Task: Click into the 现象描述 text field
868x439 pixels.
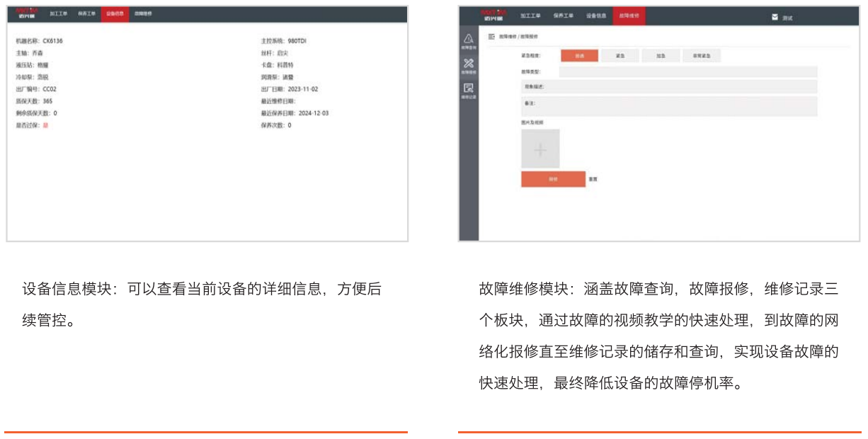Action: [x=669, y=86]
